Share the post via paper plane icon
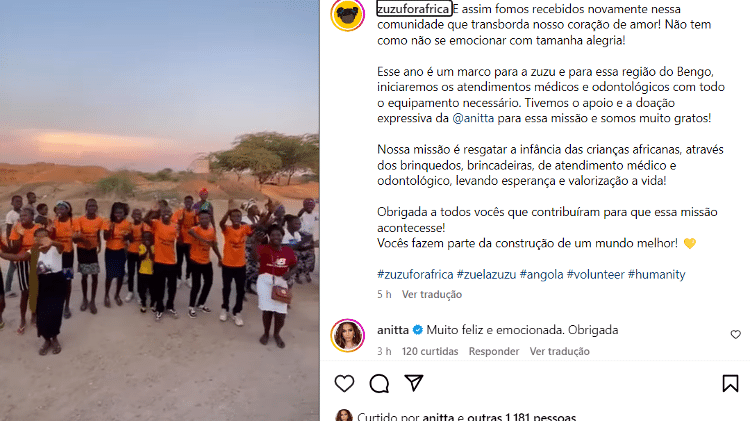Screen dimensions: 750x421 [x=414, y=383]
